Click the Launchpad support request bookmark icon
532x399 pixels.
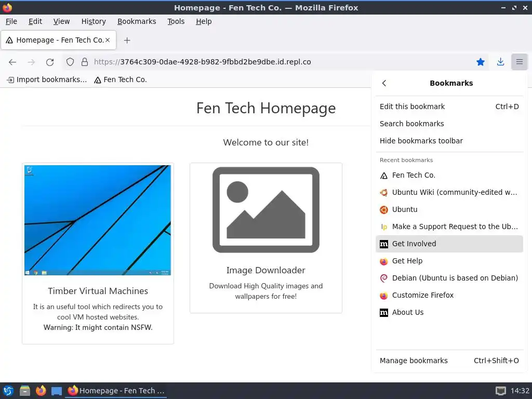point(384,227)
